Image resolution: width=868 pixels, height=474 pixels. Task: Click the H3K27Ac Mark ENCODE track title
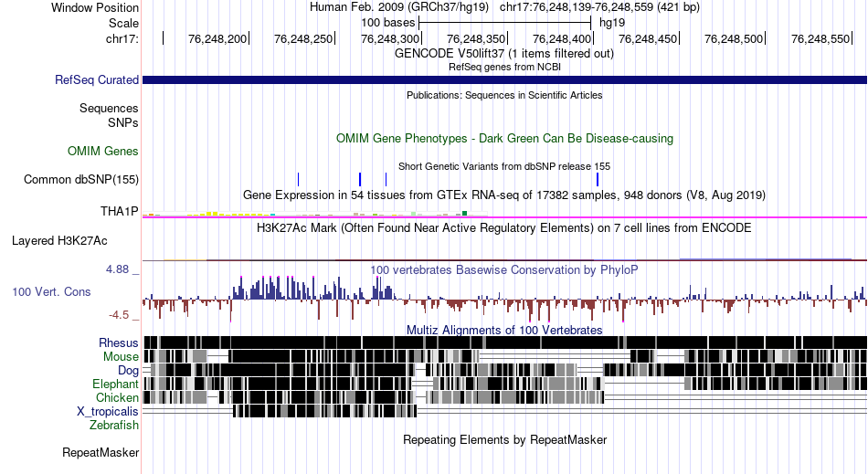(504, 228)
